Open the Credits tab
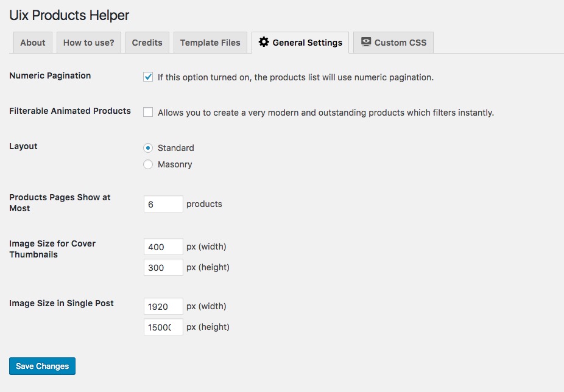This screenshot has height=392, width=564. coord(147,43)
